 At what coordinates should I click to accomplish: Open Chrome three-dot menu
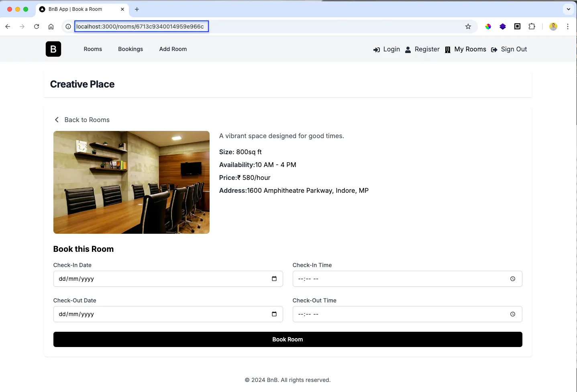pos(568,27)
